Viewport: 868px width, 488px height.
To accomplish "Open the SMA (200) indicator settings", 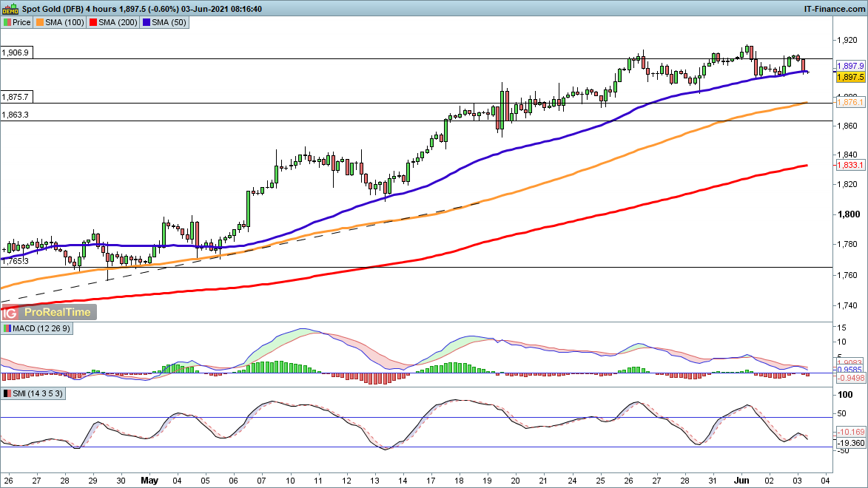I will pyautogui.click(x=118, y=22).
